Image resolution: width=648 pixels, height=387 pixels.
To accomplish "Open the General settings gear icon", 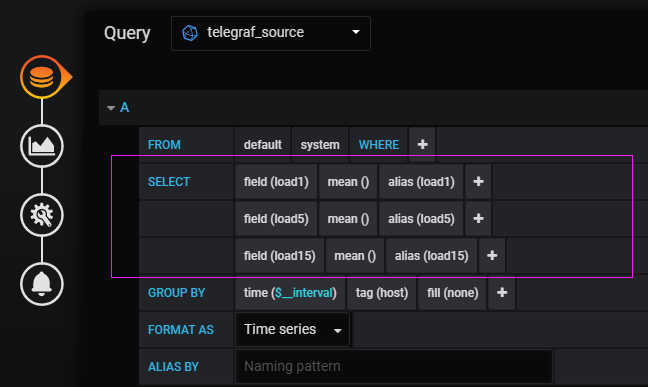I will [42, 215].
